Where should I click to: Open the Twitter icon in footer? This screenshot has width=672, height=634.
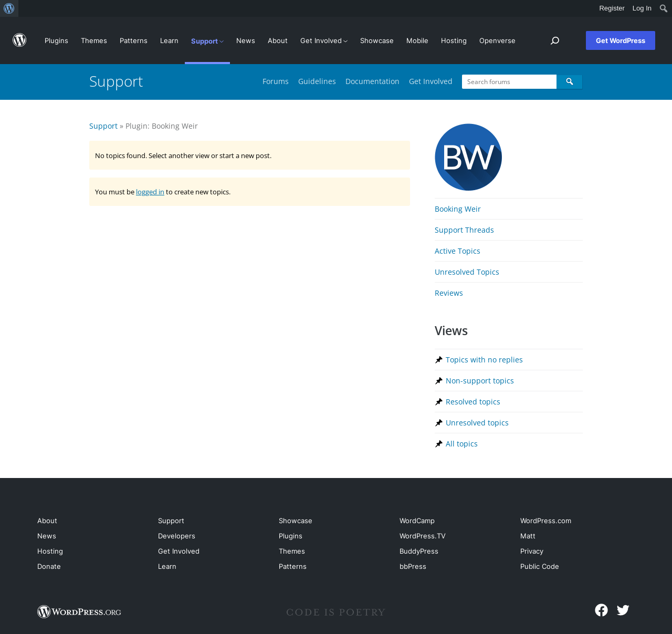(x=623, y=610)
